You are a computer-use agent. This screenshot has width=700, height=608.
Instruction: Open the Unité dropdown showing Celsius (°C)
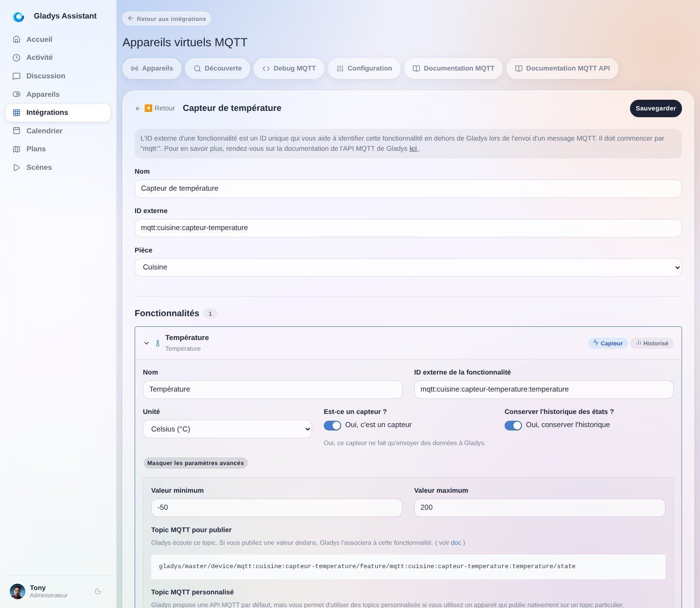(227, 429)
